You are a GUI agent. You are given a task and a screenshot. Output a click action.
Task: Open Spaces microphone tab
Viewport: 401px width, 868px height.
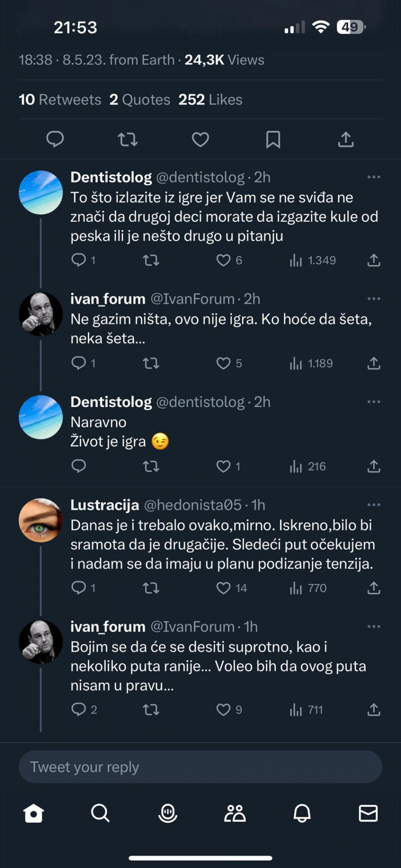coord(168,813)
